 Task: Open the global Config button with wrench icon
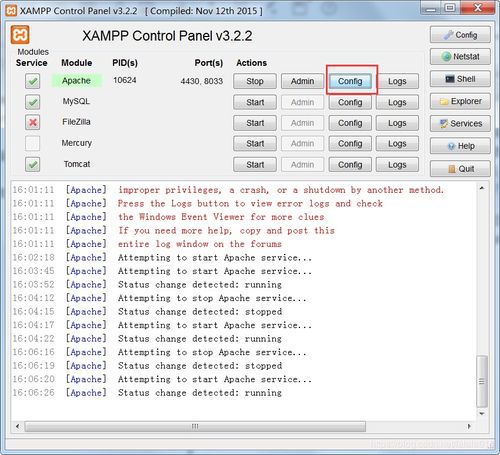[x=460, y=35]
